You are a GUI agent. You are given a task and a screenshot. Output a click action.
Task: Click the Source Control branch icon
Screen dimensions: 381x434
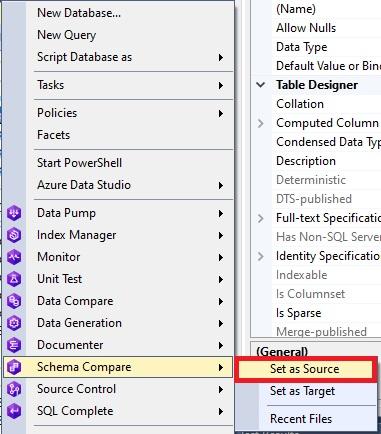14,389
